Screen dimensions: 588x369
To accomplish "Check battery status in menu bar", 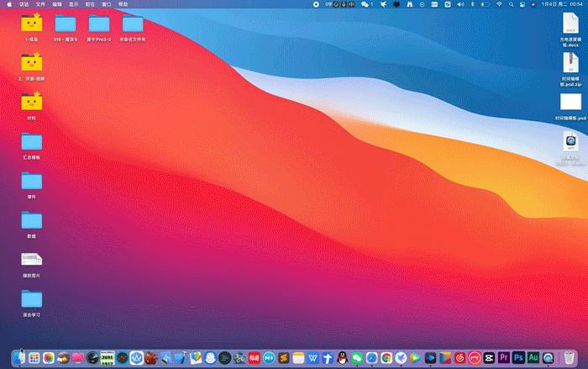I will click(486, 4).
